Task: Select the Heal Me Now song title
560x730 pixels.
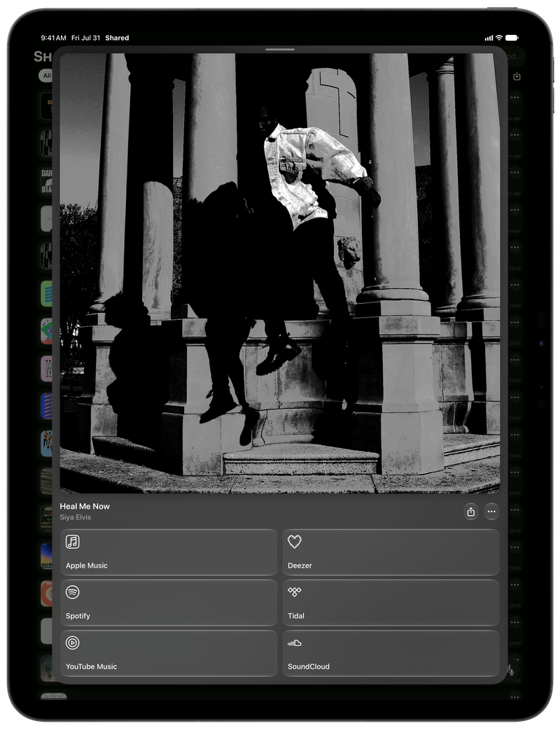Action: point(85,507)
